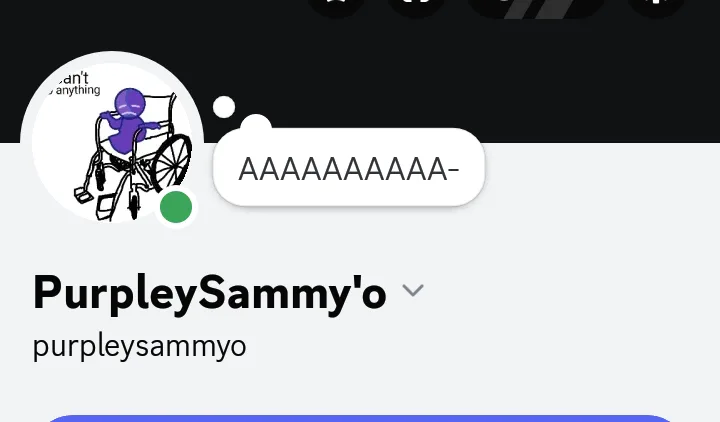Click the "can't anything" text in avatar
720x422 pixels.
click(x=75, y=84)
